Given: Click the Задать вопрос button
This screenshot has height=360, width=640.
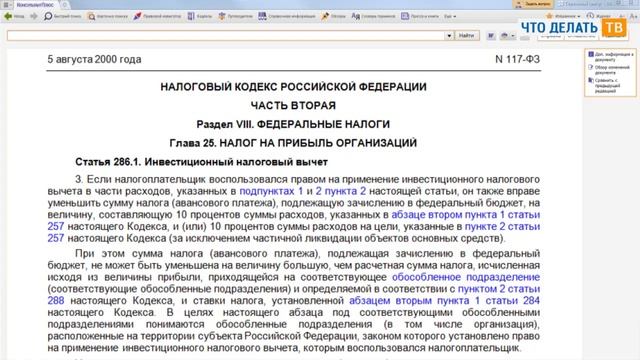Looking at the screenshot, I should 533,4.
